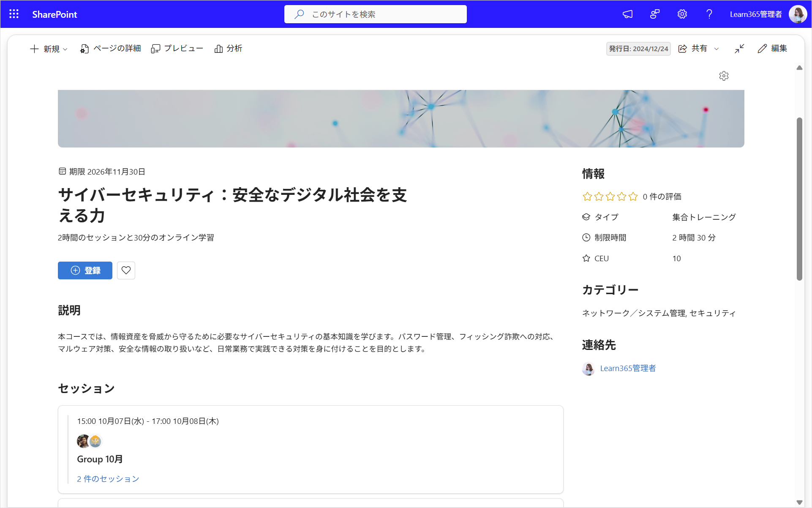Click the 集合トレーニング type value
The width and height of the screenshot is (812, 508).
[704, 217]
